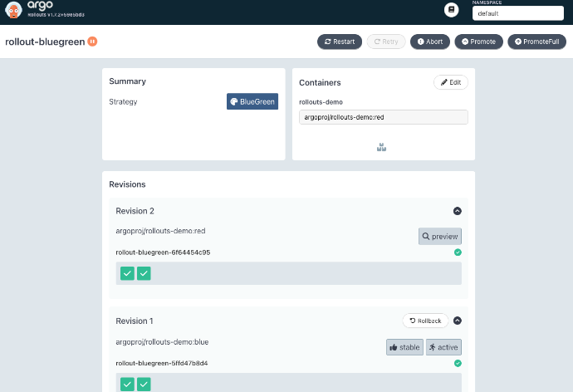Select first pod checkmark in Revision 1

(127, 385)
